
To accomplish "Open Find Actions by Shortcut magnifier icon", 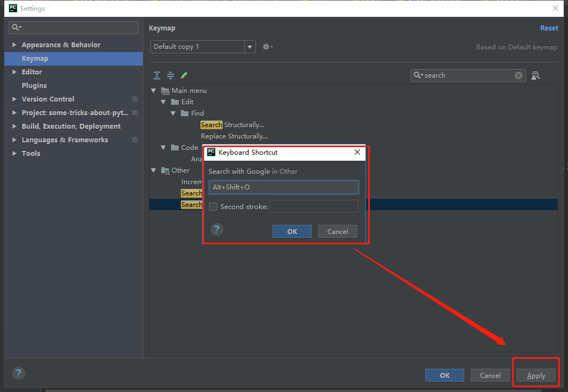I will pos(535,75).
